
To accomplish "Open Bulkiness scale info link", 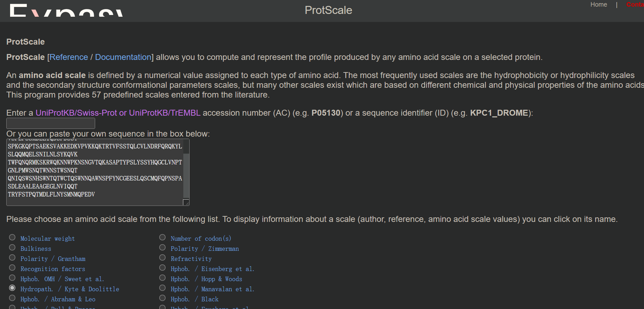I will 36,249.
